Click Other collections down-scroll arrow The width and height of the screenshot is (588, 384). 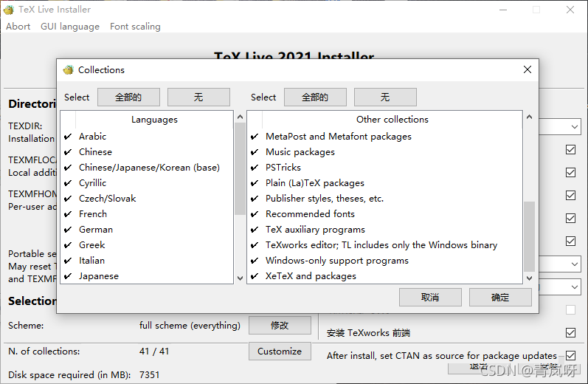[529, 278]
